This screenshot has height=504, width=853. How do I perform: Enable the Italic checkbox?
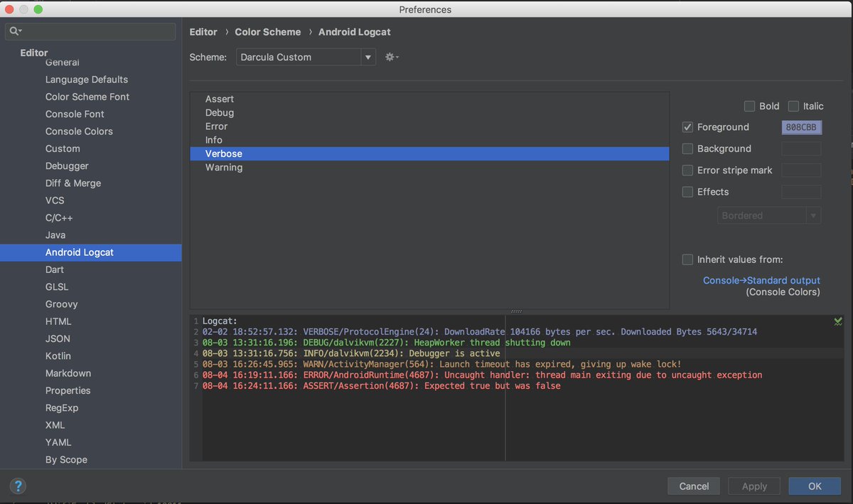point(793,106)
